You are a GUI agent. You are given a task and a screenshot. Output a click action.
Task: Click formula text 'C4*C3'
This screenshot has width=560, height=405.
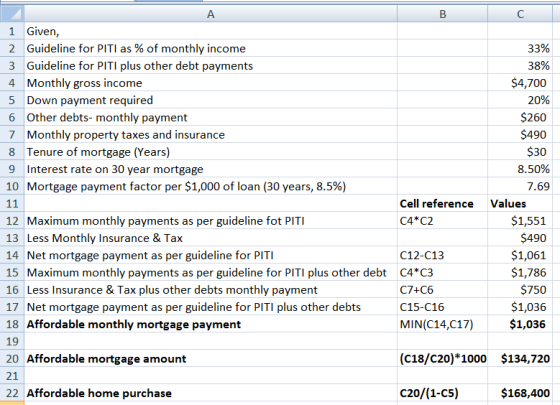[x=416, y=272]
